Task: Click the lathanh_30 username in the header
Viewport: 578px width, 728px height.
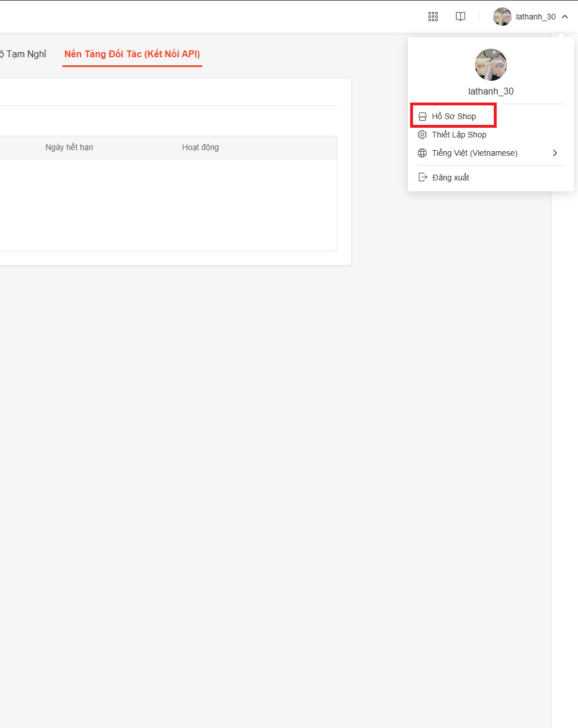Action: tap(536, 17)
